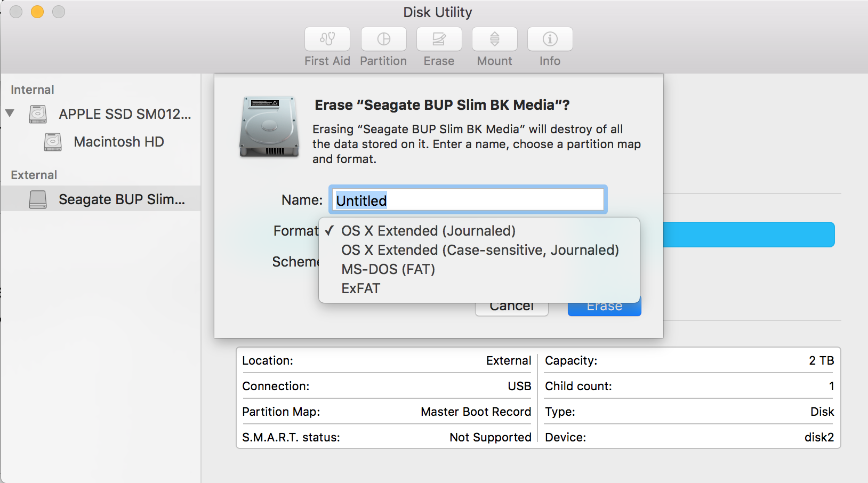Click the 'USB' connection value
The width and height of the screenshot is (868, 483).
click(519, 386)
